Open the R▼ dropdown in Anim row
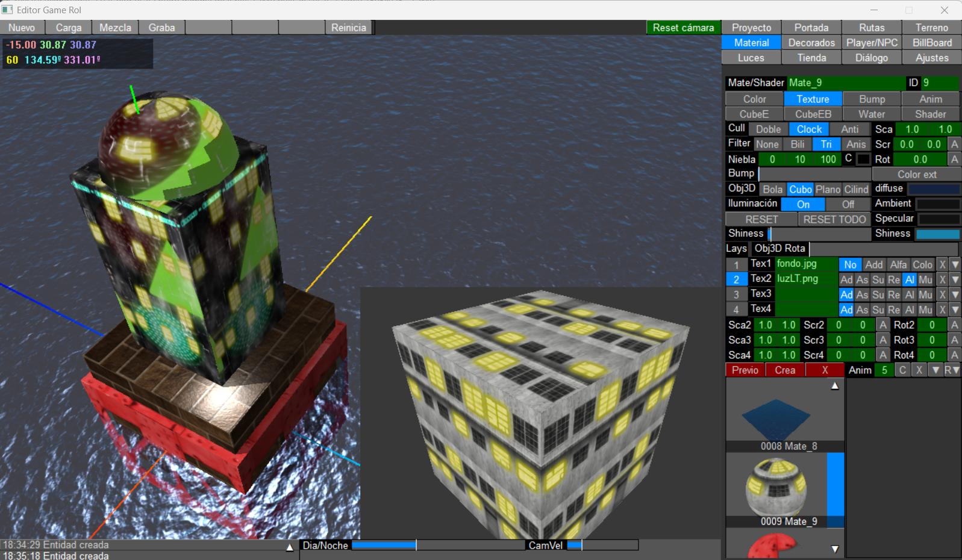Screen dimensions: 962x560 tap(952, 370)
